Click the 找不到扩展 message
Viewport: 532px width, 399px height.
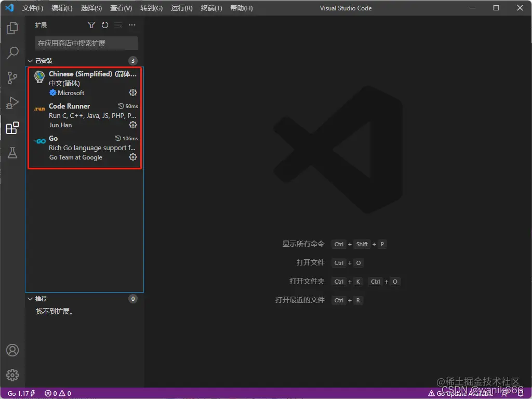coord(54,311)
